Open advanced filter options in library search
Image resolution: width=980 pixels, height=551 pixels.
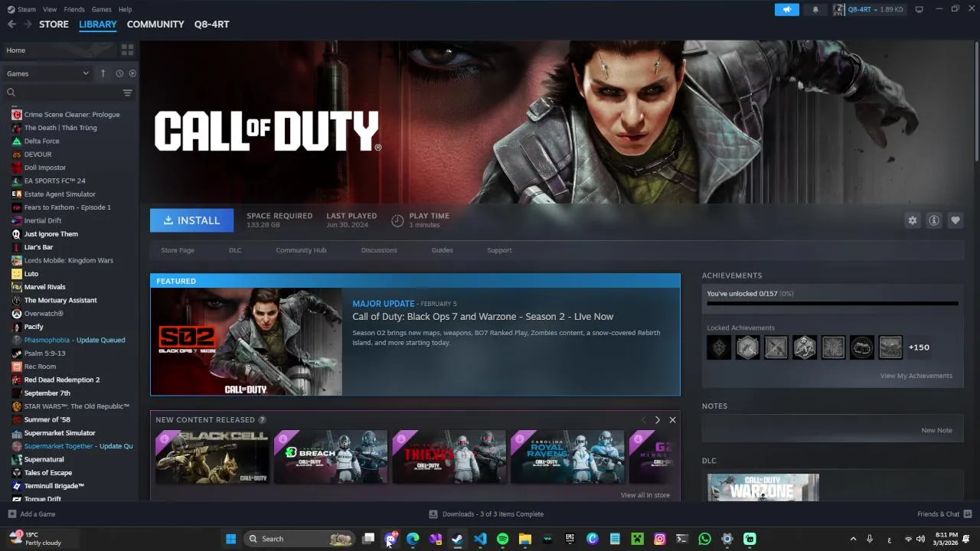point(127,93)
